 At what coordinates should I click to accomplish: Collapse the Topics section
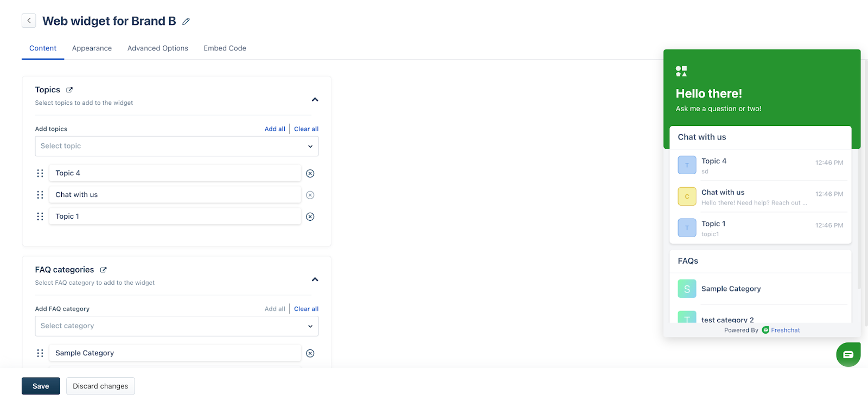pos(315,99)
